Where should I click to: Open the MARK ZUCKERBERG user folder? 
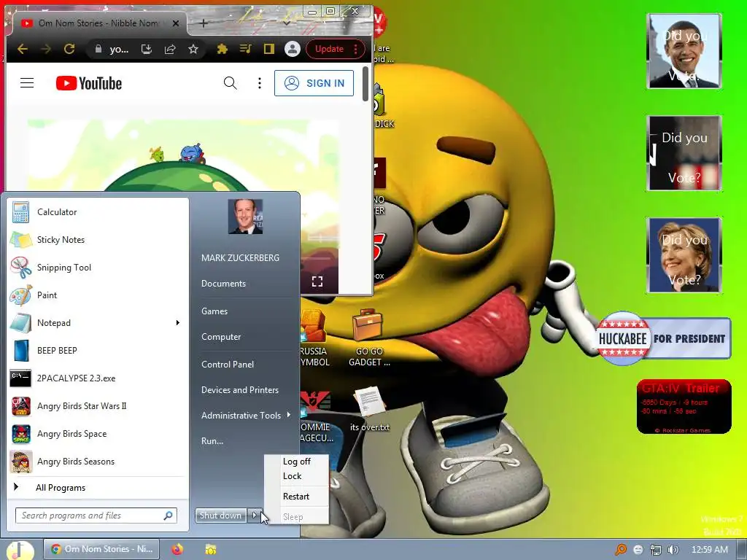pyautogui.click(x=240, y=257)
